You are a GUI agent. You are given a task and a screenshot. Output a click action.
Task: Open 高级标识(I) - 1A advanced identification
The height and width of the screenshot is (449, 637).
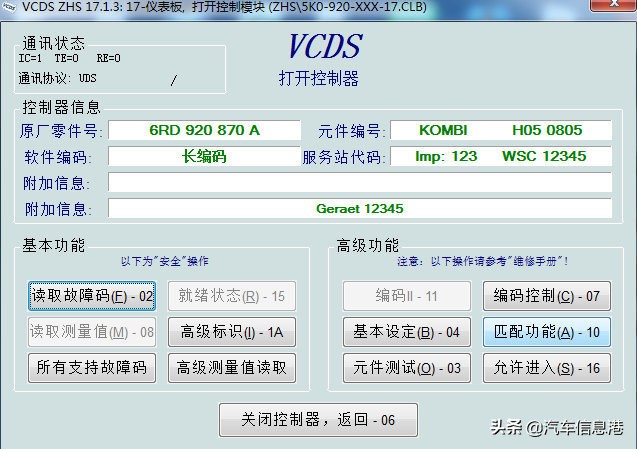(232, 332)
